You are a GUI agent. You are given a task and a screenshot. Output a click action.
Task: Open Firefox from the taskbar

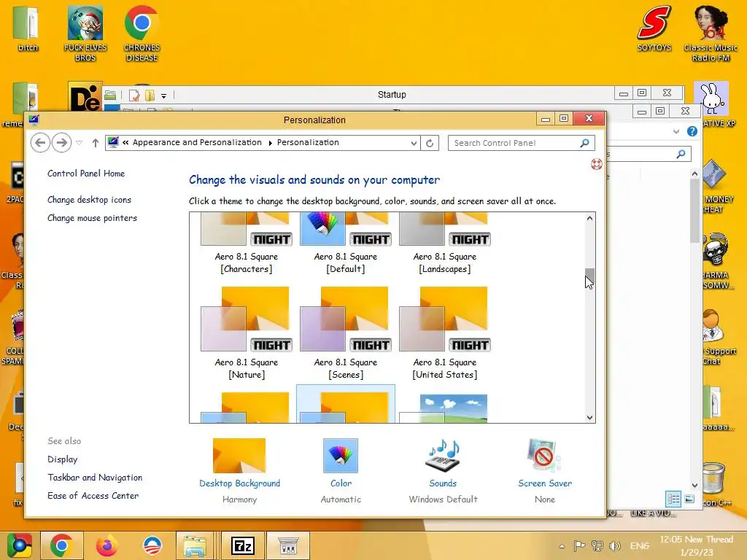click(x=107, y=545)
